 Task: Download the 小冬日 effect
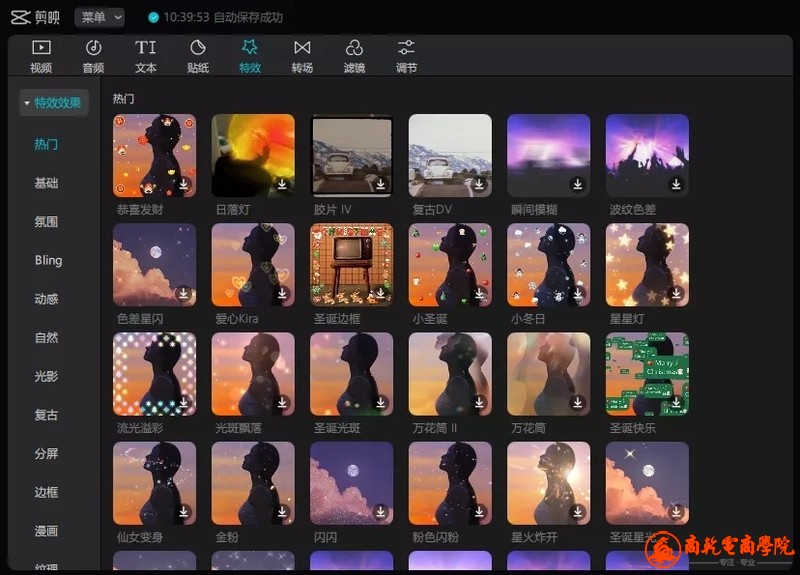point(578,293)
